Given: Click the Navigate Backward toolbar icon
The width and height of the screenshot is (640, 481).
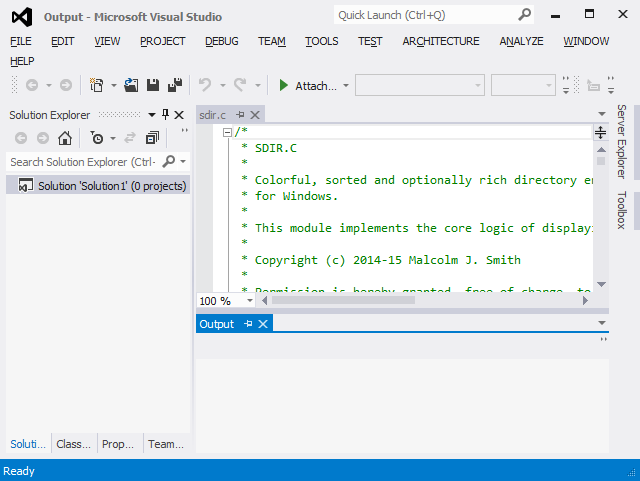Looking at the screenshot, I should [32, 85].
